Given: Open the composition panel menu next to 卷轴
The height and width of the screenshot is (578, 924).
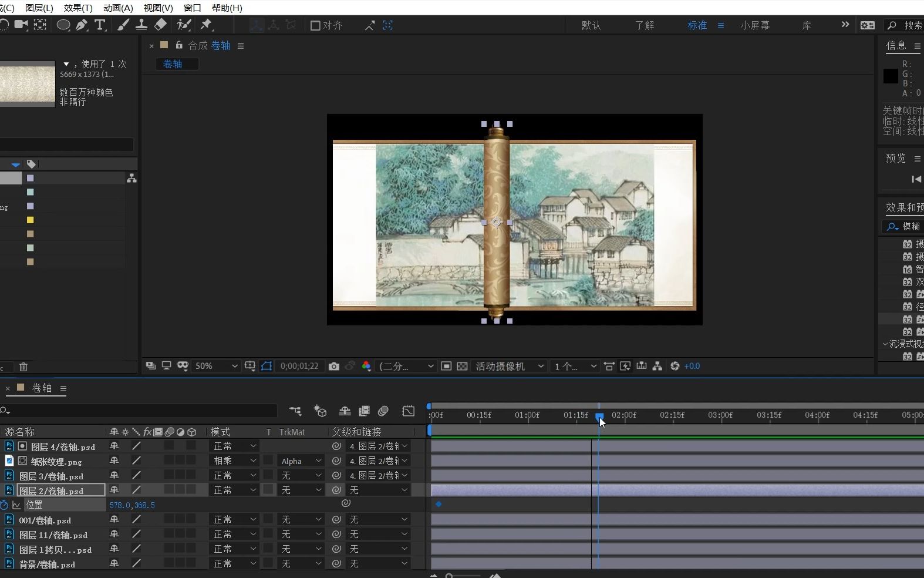Looking at the screenshot, I should (x=241, y=46).
